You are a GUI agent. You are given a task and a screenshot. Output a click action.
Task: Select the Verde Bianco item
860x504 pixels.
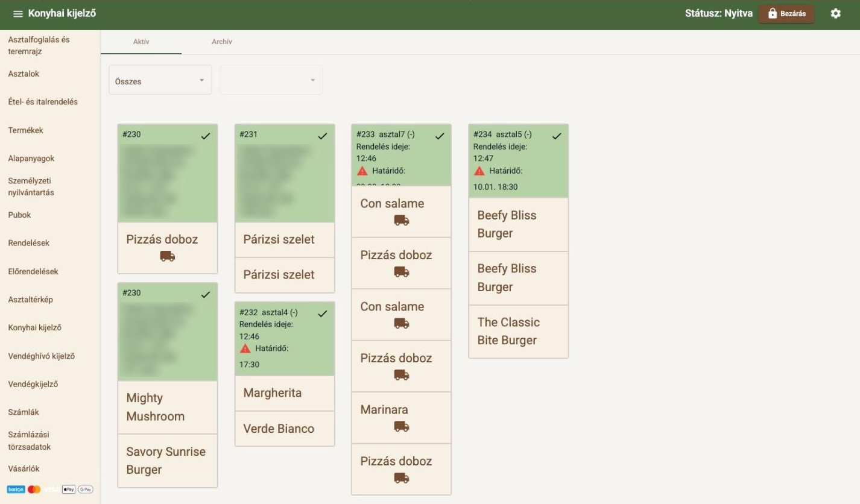click(x=285, y=429)
